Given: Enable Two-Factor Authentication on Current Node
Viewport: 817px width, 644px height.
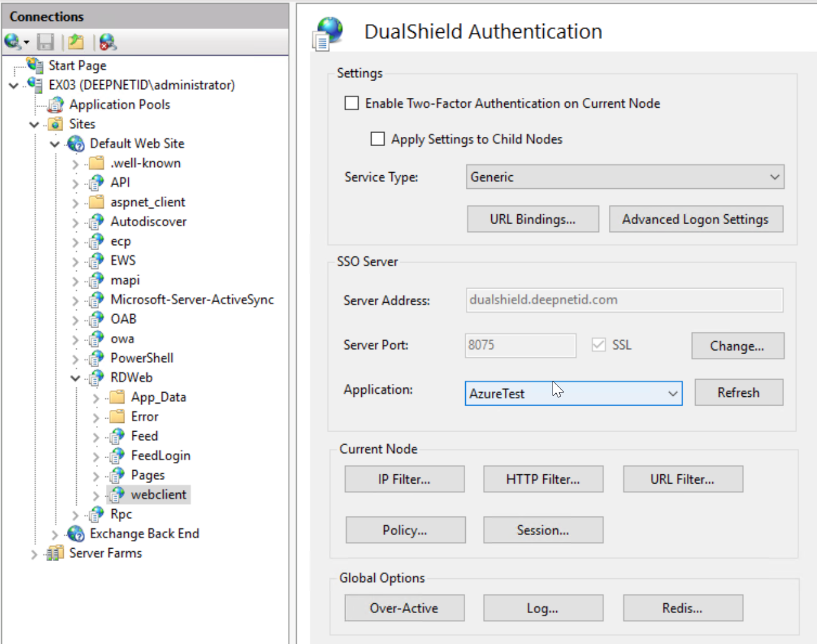Looking at the screenshot, I should (x=352, y=103).
